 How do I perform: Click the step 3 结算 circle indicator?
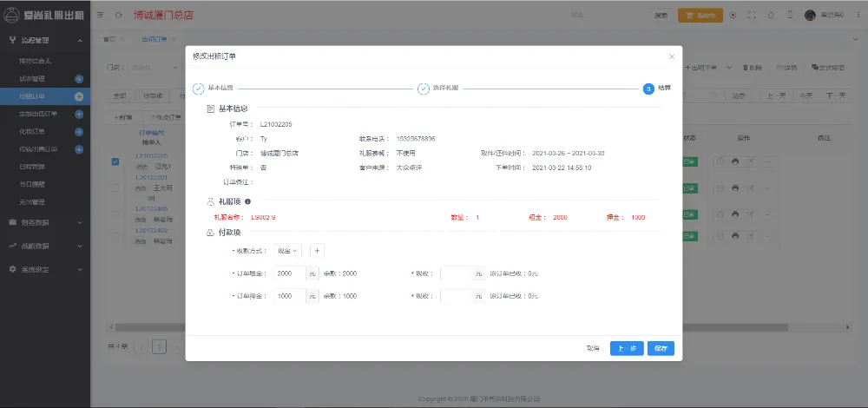coord(648,89)
